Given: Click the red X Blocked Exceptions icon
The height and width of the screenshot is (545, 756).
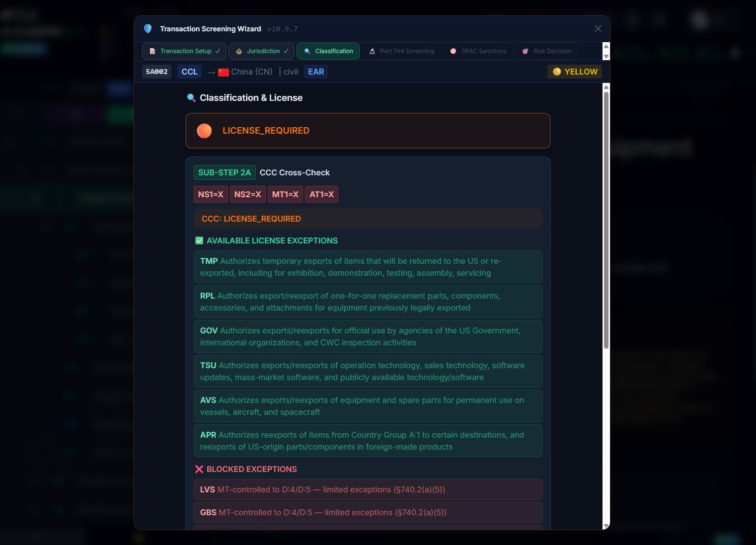Looking at the screenshot, I should 199,469.
